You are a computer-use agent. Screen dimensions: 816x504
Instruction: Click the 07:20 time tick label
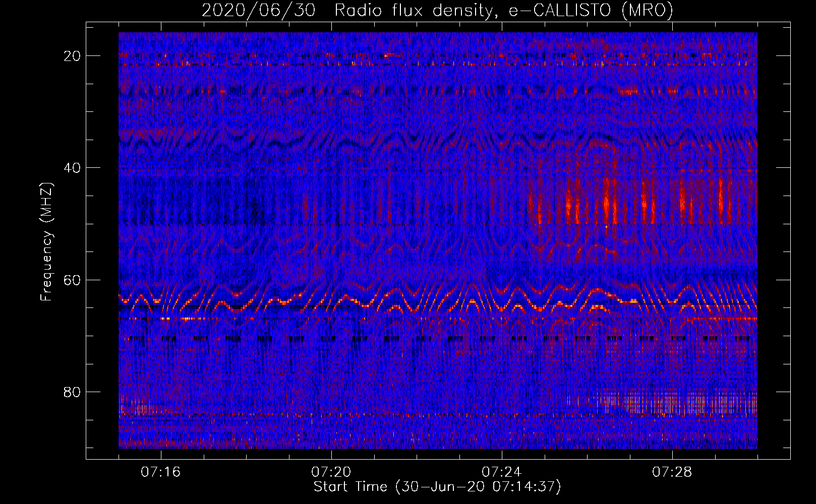coord(331,472)
